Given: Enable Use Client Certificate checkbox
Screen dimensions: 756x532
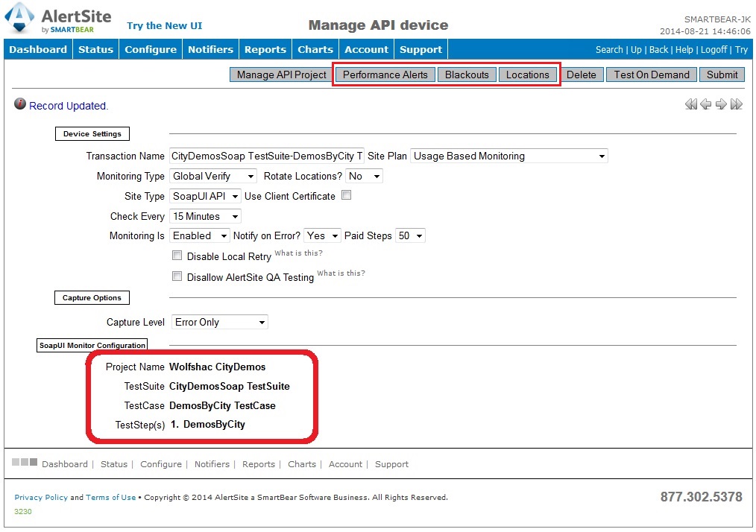Looking at the screenshot, I should (346, 195).
